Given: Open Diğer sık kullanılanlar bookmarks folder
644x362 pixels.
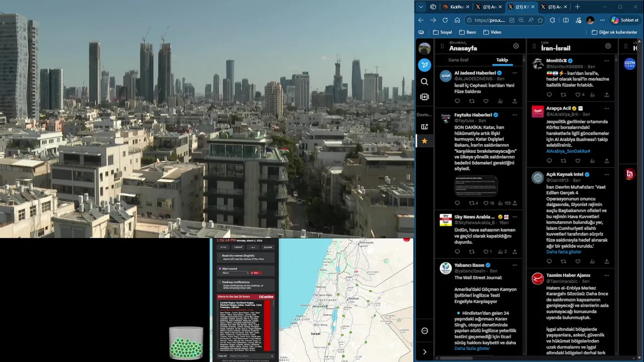Looking at the screenshot, I should pyautogui.click(x=614, y=32).
